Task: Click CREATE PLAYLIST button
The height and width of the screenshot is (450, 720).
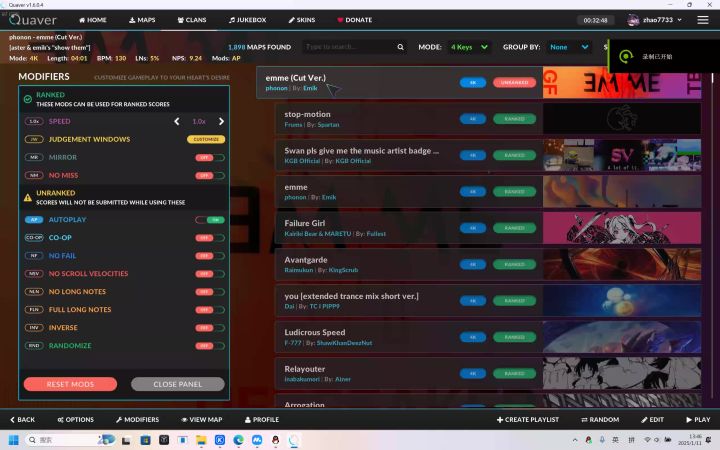Action: click(528, 419)
